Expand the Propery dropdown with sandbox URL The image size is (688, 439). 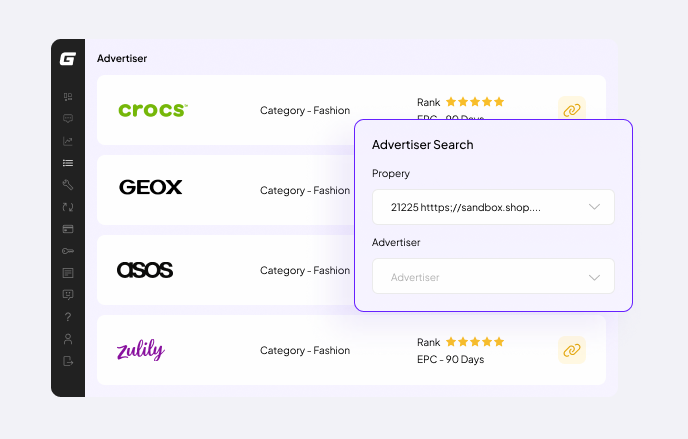coord(493,207)
